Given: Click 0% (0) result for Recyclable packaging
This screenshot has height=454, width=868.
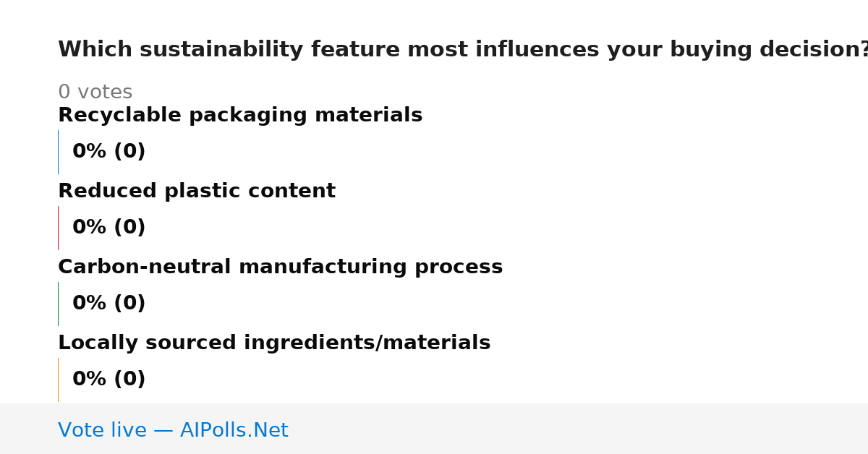Looking at the screenshot, I should click(109, 152).
